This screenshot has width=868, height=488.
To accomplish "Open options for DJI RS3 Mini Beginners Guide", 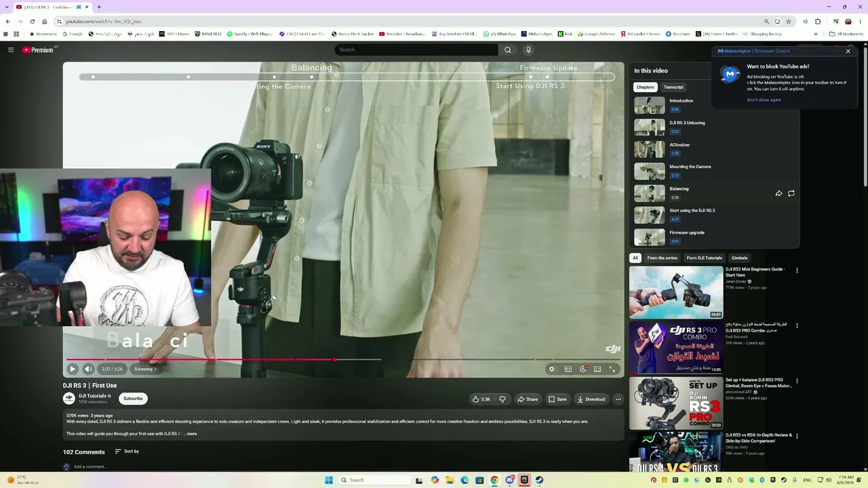I will [x=797, y=270].
